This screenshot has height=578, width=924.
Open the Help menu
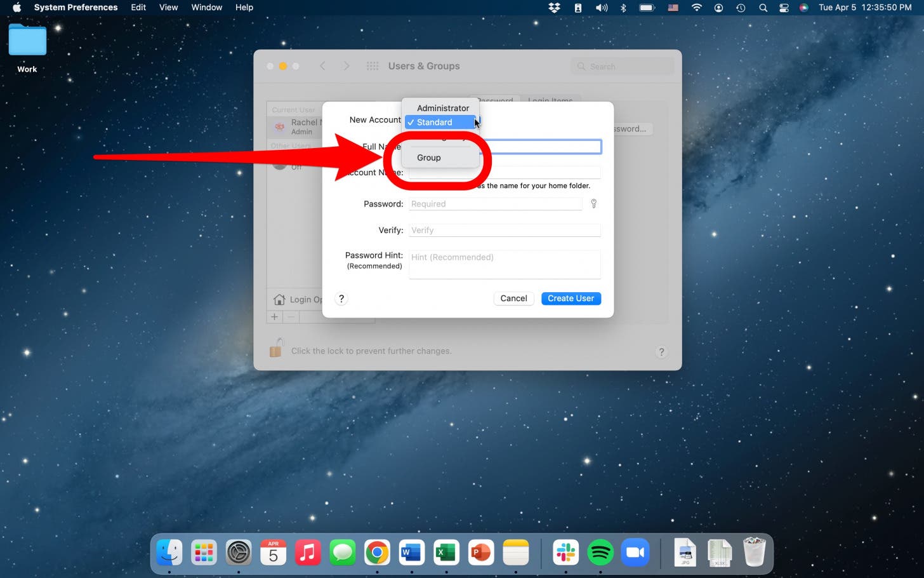tap(244, 8)
